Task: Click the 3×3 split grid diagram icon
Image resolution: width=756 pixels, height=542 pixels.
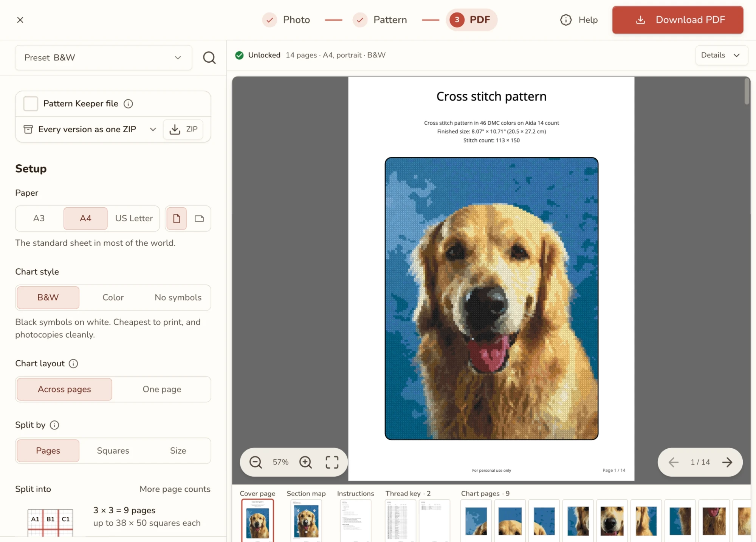Action: point(50,522)
